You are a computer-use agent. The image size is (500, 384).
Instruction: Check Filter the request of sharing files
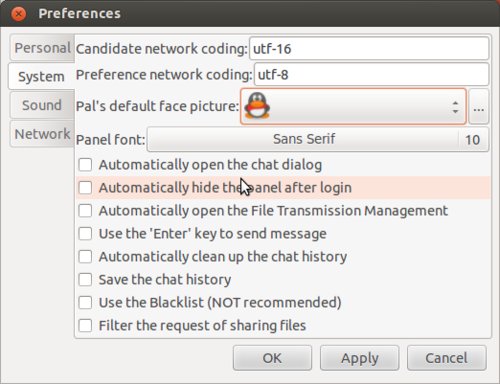point(85,326)
